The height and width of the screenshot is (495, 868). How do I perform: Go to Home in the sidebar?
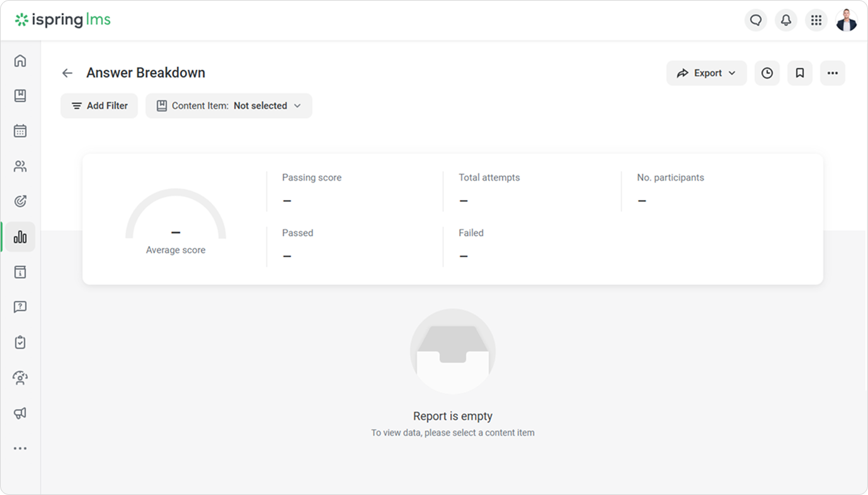[20, 60]
